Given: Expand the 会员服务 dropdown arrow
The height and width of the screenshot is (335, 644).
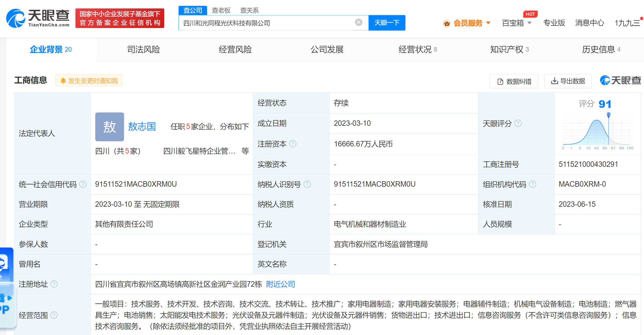Looking at the screenshot, I should click(x=488, y=23).
